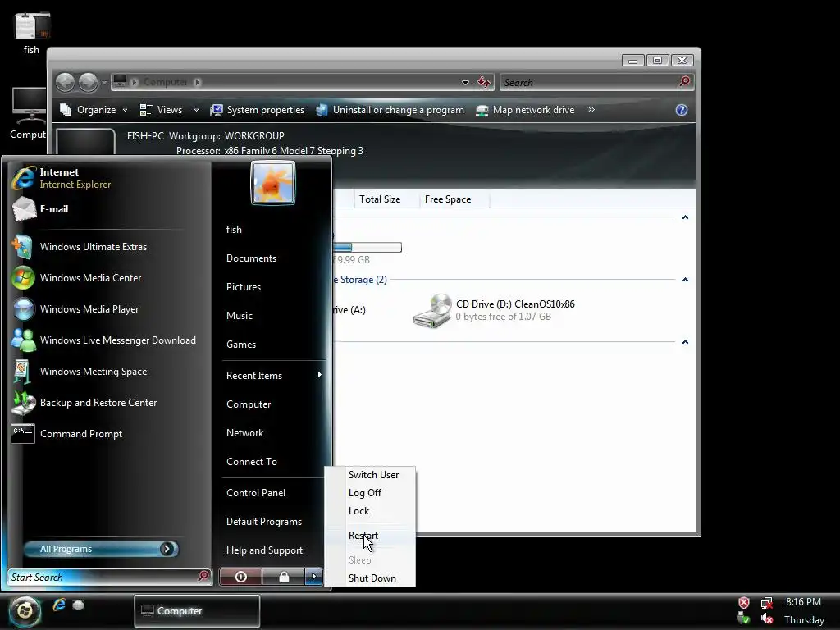Open Control Panel
The image size is (840, 630).
tap(256, 493)
